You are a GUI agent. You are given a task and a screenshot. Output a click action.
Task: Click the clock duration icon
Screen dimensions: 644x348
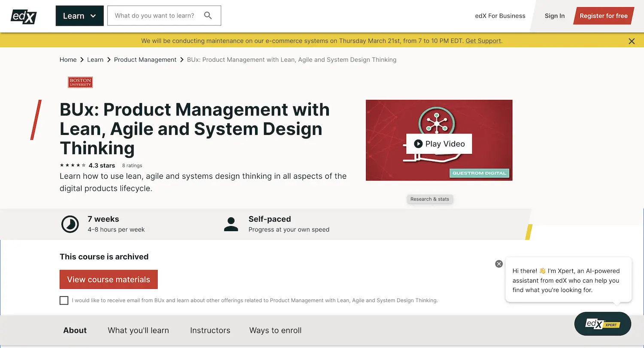pyautogui.click(x=70, y=224)
